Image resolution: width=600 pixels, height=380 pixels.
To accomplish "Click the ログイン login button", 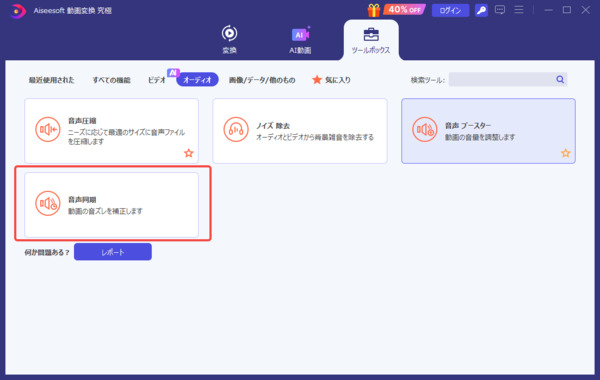I will pyautogui.click(x=450, y=10).
